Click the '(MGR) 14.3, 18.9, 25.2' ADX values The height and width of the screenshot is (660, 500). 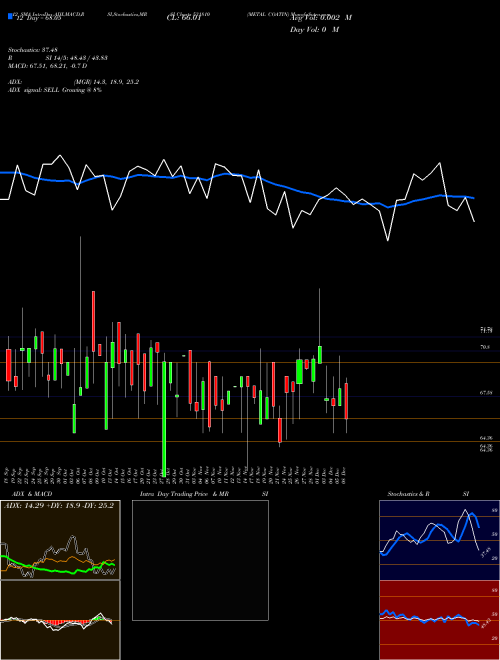pyautogui.click(x=106, y=82)
